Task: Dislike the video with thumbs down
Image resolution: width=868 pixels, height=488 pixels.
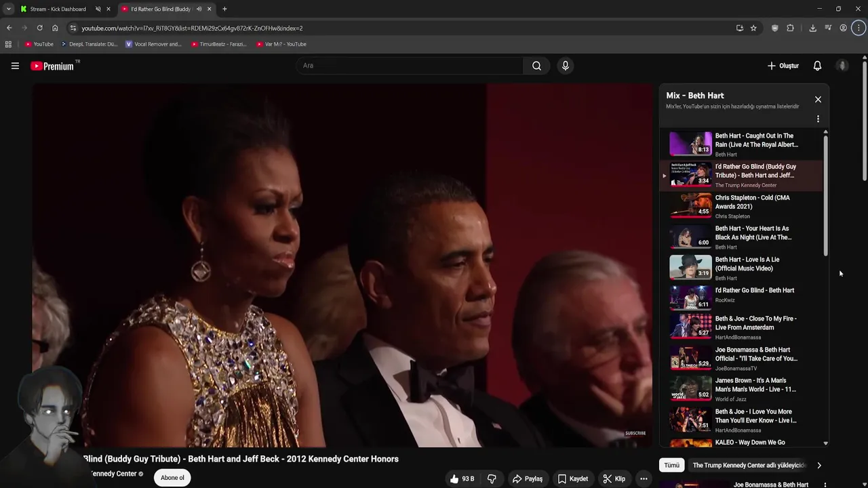Action: coord(492,479)
